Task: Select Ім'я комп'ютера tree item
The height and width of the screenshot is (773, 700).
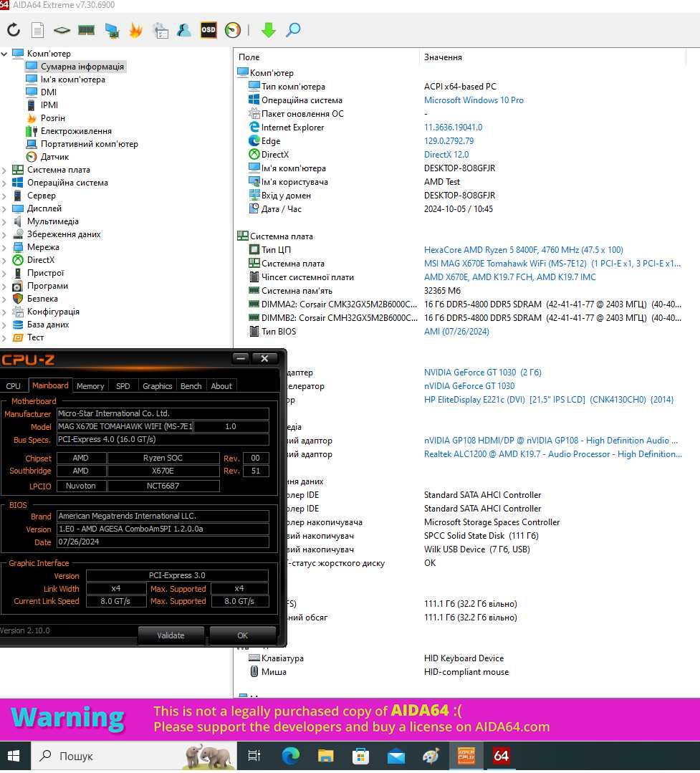Action: click(x=72, y=80)
